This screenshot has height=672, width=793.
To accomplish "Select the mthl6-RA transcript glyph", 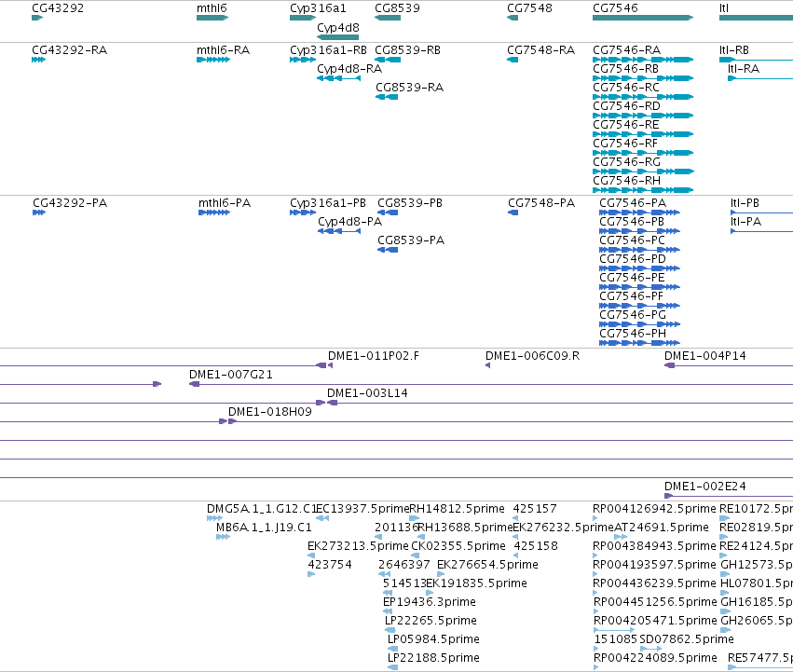I will coord(212,60).
